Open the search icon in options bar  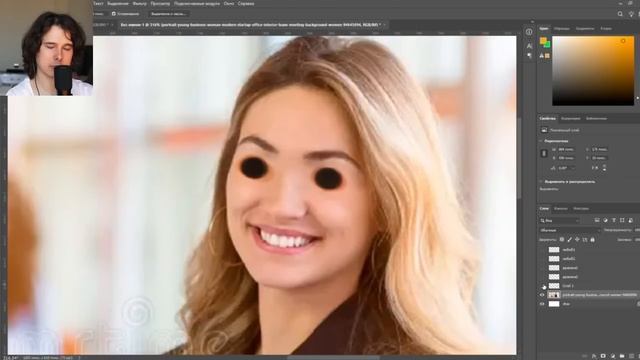620,14
